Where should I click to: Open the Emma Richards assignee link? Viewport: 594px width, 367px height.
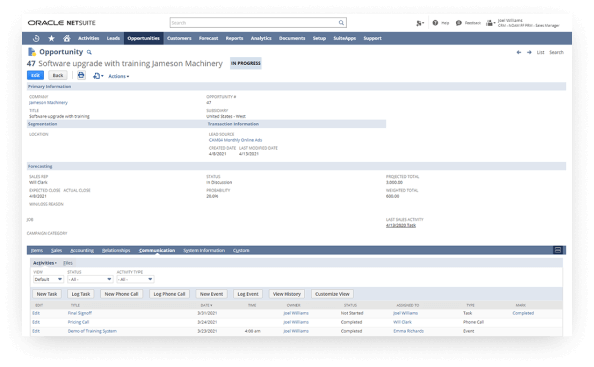tap(408, 331)
